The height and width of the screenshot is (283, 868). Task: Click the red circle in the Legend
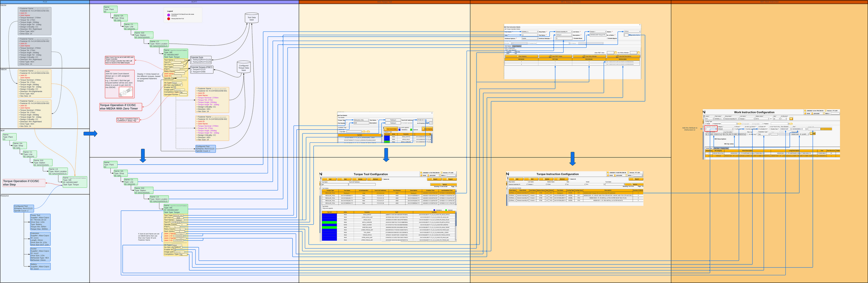coord(169,19)
